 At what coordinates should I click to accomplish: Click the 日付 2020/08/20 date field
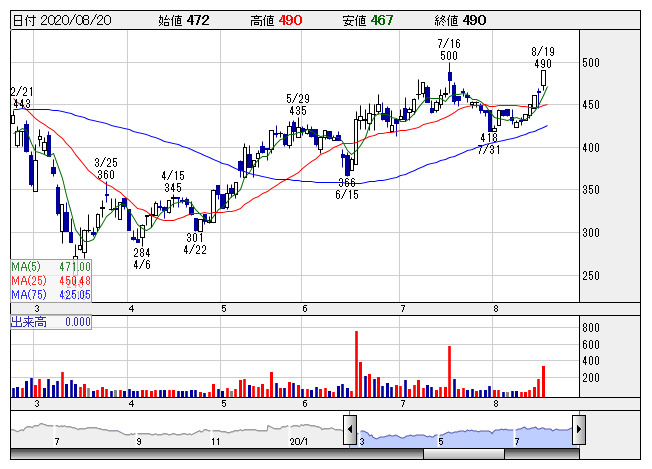62,20
